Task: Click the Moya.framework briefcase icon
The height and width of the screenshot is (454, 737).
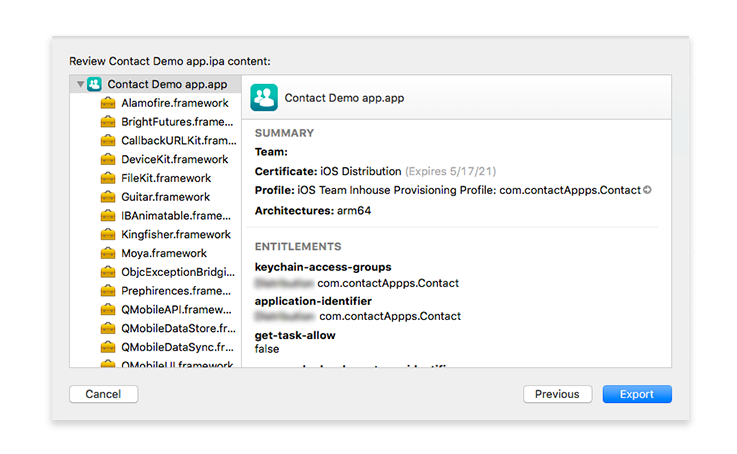Action: [x=108, y=253]
